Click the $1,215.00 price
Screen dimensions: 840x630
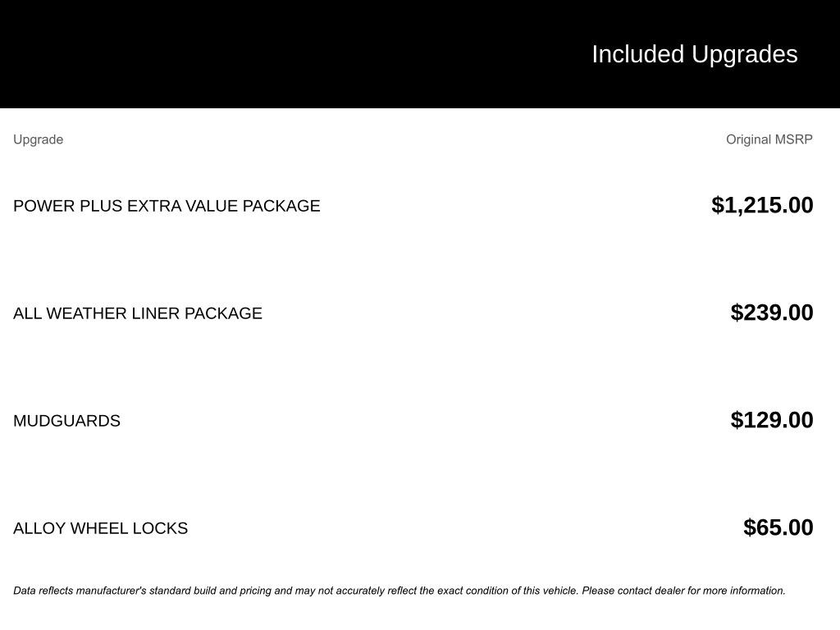762,205
